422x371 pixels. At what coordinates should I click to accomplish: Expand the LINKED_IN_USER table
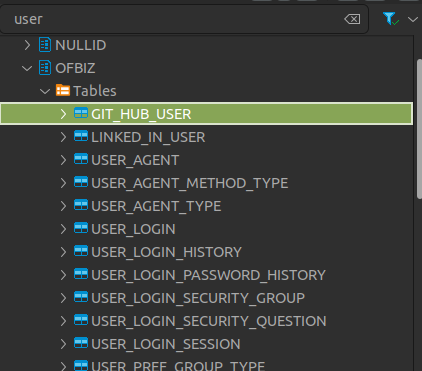[x=63, y=137]
